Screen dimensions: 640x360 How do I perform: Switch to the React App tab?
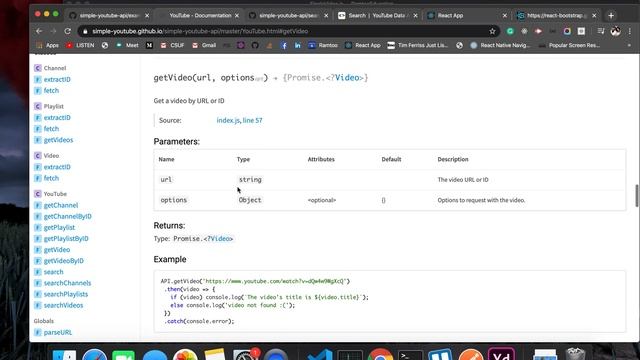tap(450, 16)
